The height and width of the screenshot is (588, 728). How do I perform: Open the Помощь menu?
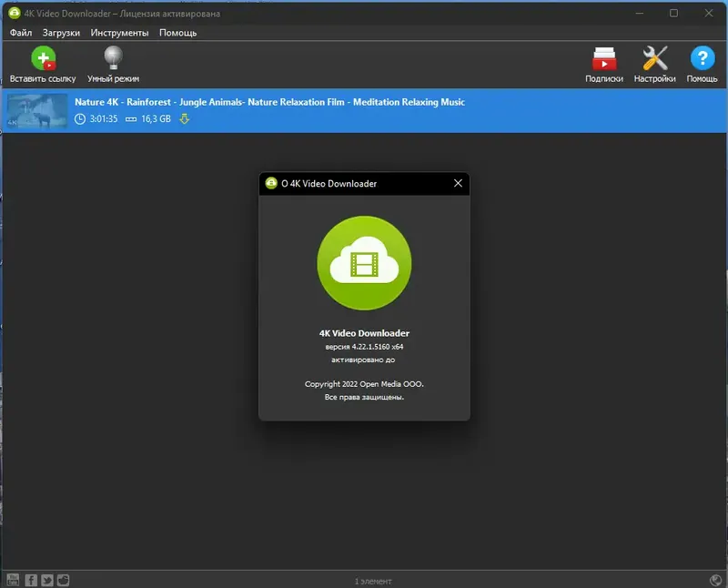point(178,32)
